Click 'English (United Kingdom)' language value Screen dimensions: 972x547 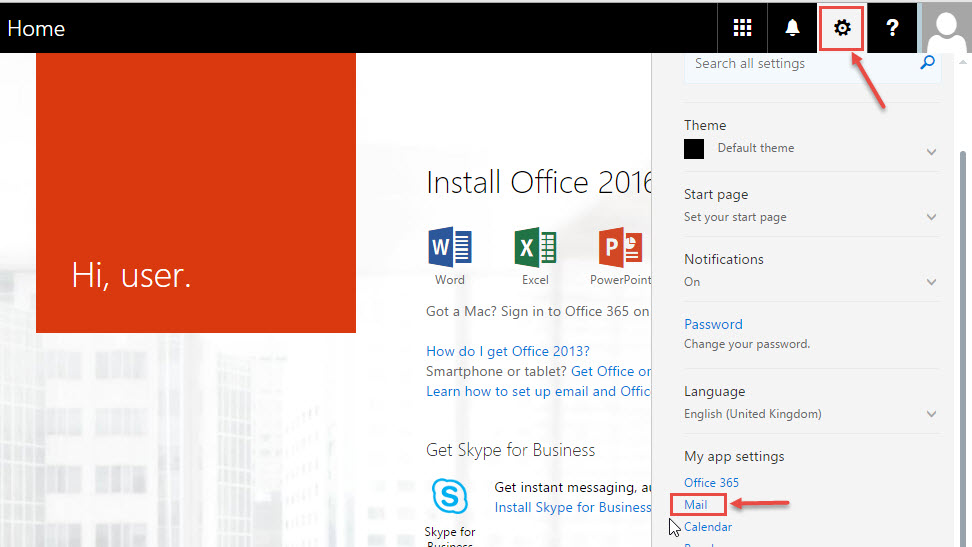pos(753,414)
